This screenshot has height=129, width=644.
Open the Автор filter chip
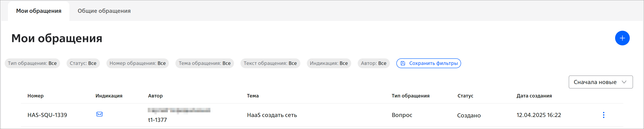[x=374, y=63]
